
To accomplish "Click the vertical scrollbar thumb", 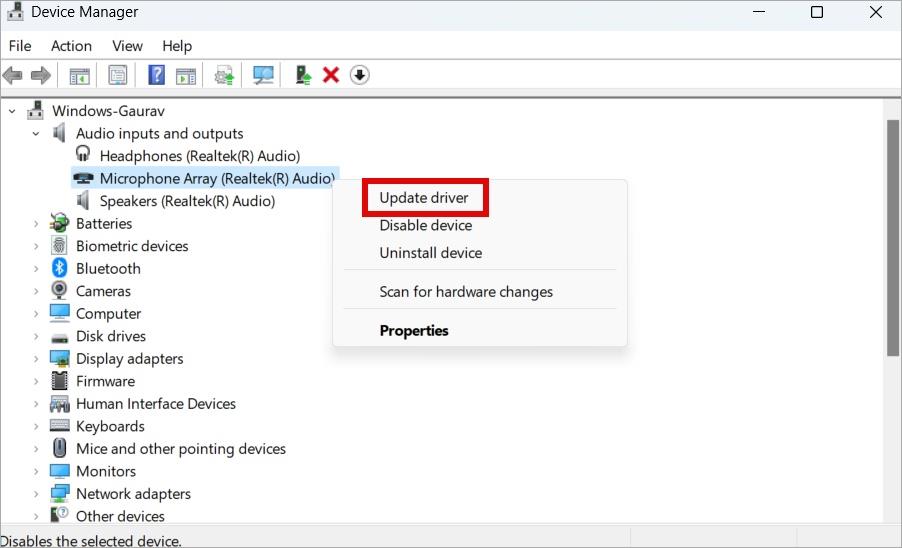I will pyautogui.click(x=892, y=239).
